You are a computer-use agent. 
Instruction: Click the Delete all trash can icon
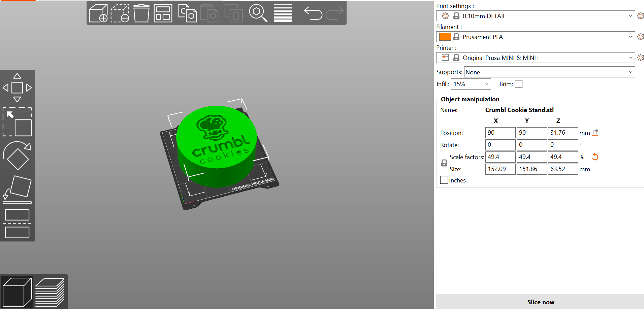click(x=141, y=13)
